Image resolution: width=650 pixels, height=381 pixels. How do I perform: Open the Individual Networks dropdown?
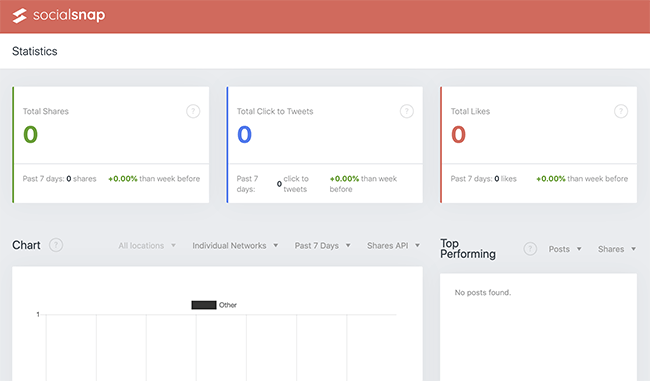[235, 245]
